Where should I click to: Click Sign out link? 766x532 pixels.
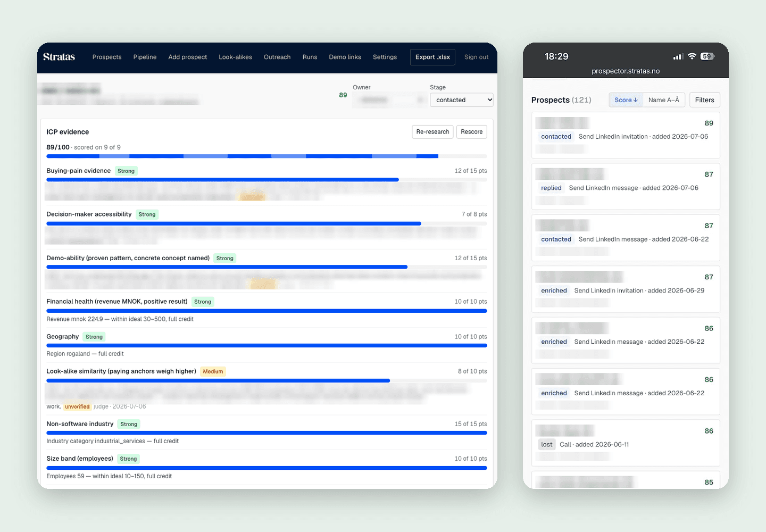coord(476,57)
